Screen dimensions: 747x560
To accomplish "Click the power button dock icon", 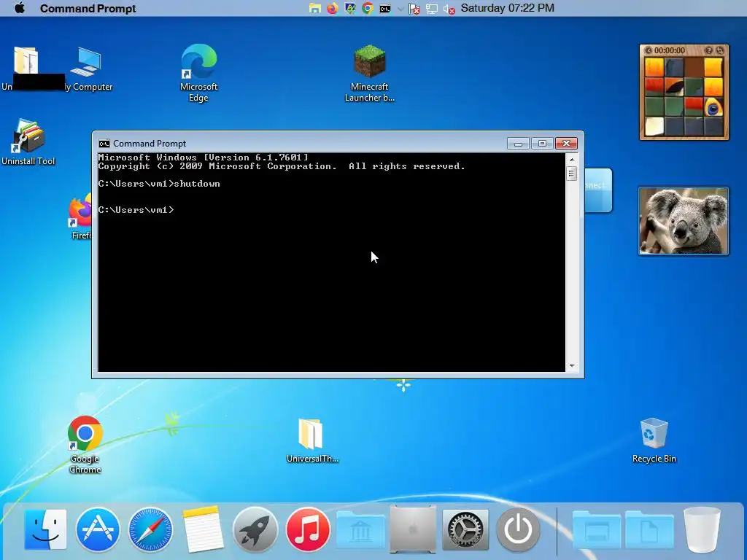I will pyautogui.click(x=519, y=529).
